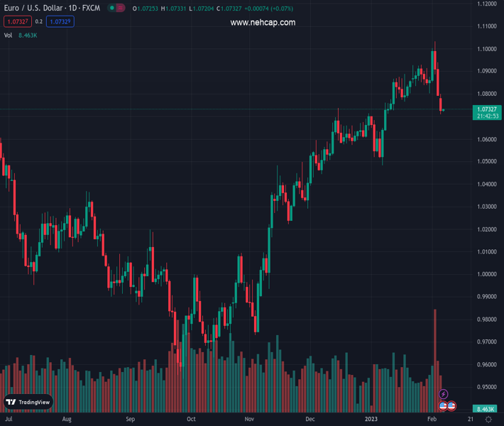Click the green market status dot
This screenshot has width=504, height=426.
(x=111, y=8)
